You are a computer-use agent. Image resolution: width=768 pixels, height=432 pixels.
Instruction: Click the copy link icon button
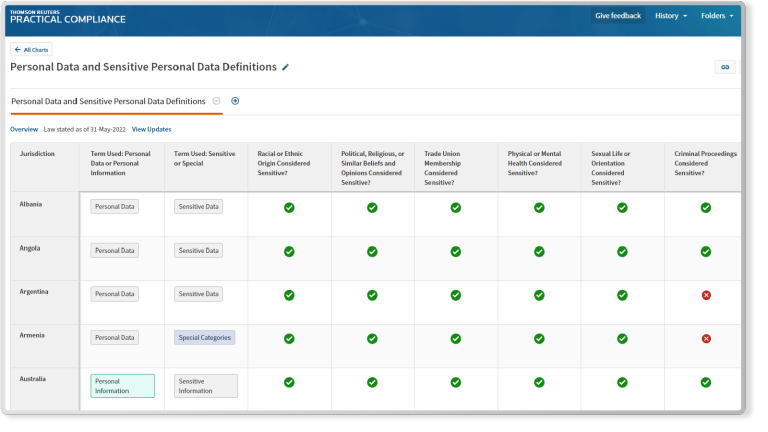[x=724, y=67]
